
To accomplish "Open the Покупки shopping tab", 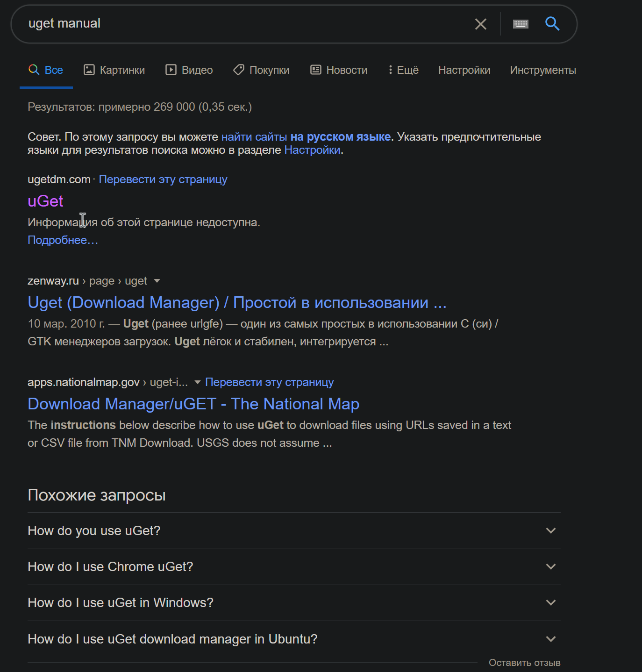I will [261, 70].
